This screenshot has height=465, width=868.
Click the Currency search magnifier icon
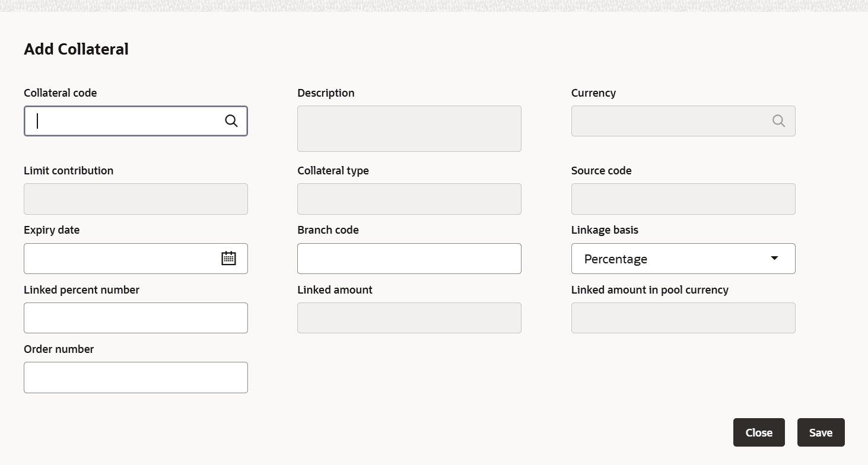pos(778,121)
